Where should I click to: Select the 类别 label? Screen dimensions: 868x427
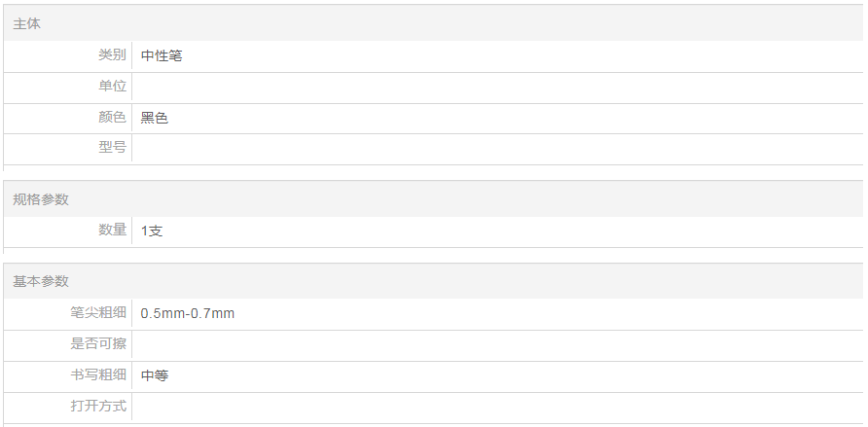pos(112,55)
